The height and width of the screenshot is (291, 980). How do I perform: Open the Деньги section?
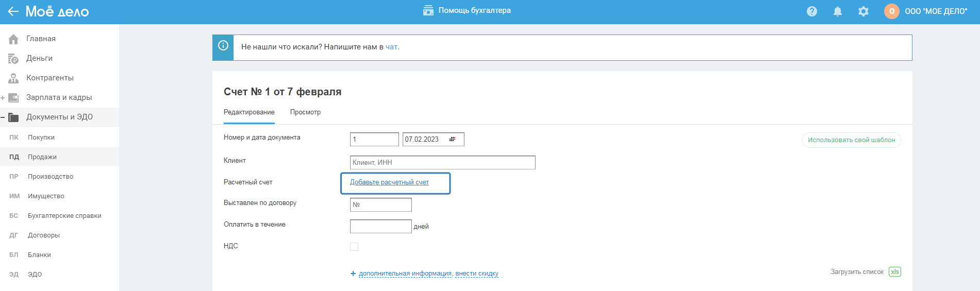pyautogui.click(x=39, y=58)
